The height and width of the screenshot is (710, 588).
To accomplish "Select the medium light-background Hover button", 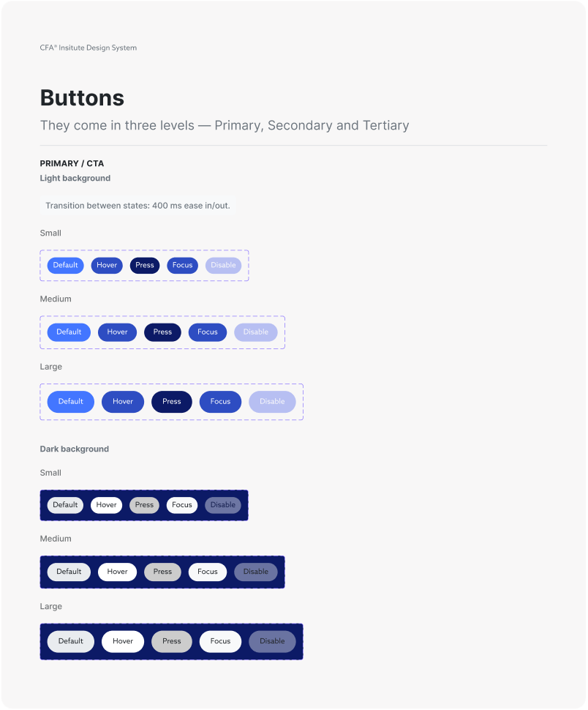I will pos(117,332).
